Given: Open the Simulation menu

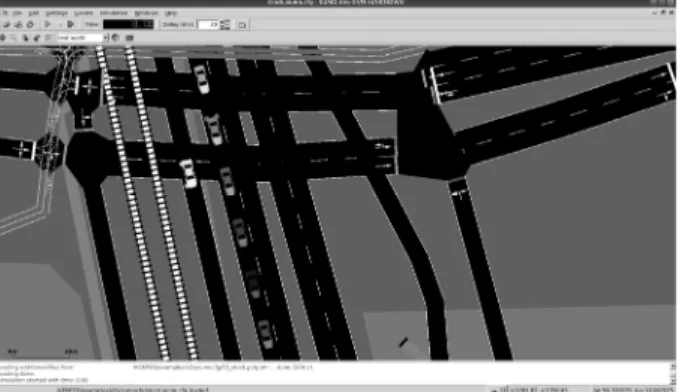Looking at the screenshot, I should [x=114, y=13].
